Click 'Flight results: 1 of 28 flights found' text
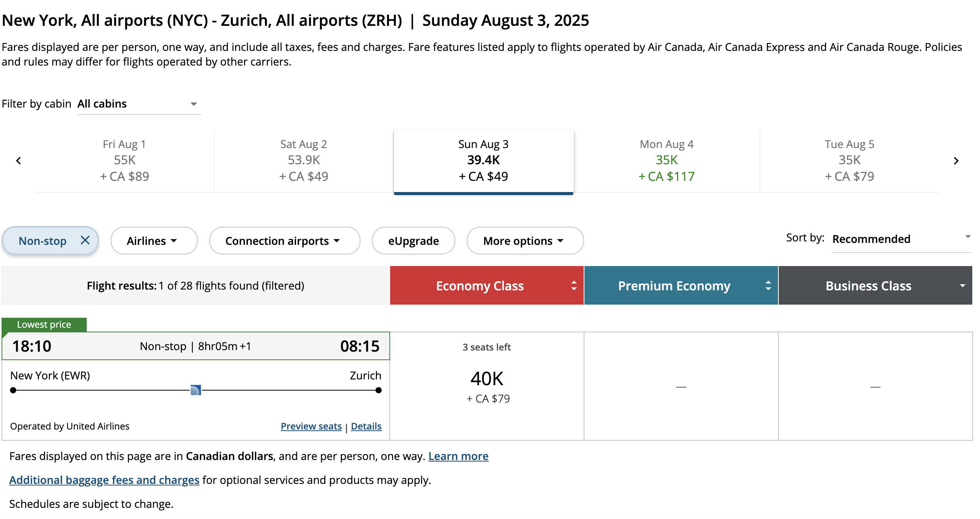This screenshot has height=519, width=980. pos(195,286)
